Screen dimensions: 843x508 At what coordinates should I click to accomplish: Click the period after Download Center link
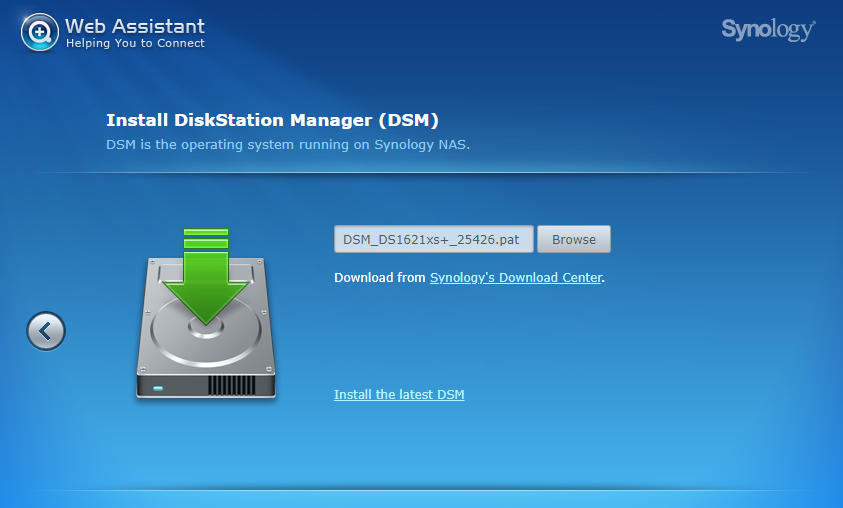[604, 279]
